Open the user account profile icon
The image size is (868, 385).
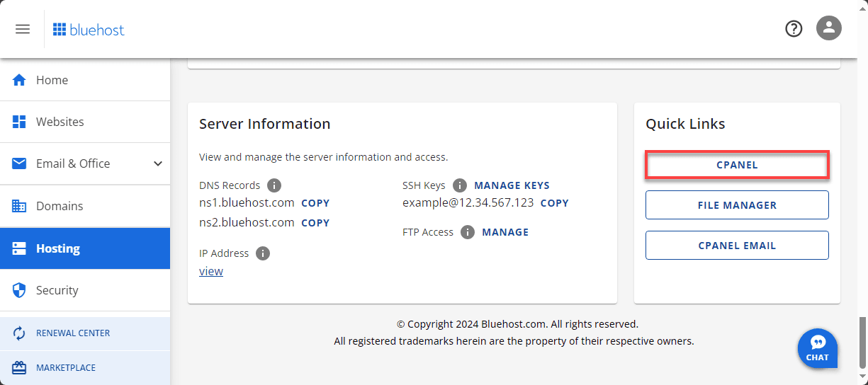point(828,29)
